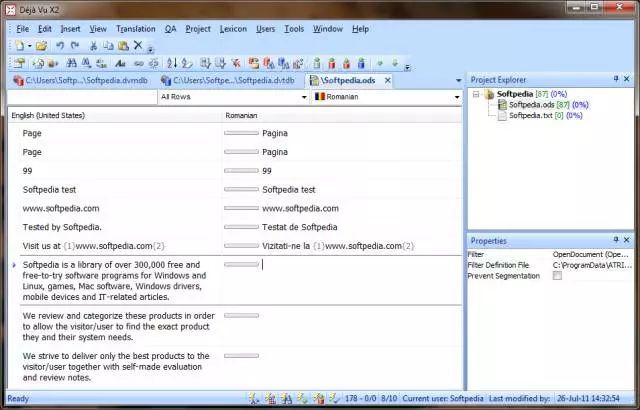Tick the Prevent Segmentation checkbox
The image size is (640, 410).
pos(557,276)
